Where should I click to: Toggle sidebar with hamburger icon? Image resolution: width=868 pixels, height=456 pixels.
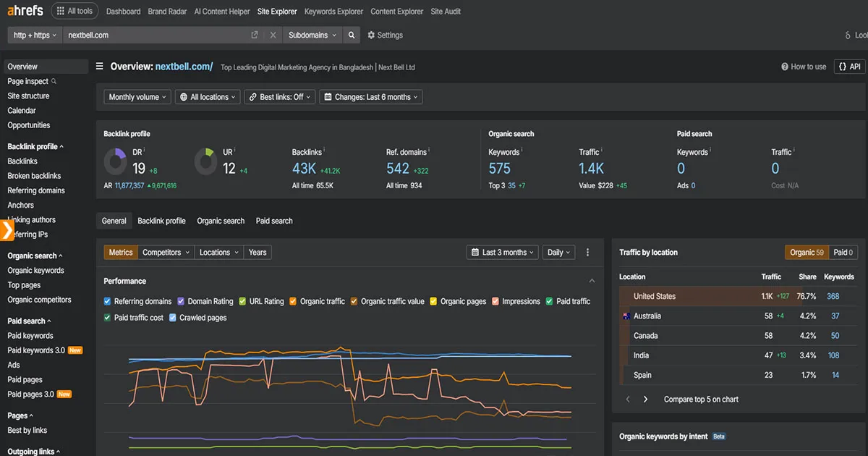coord(100,67)
